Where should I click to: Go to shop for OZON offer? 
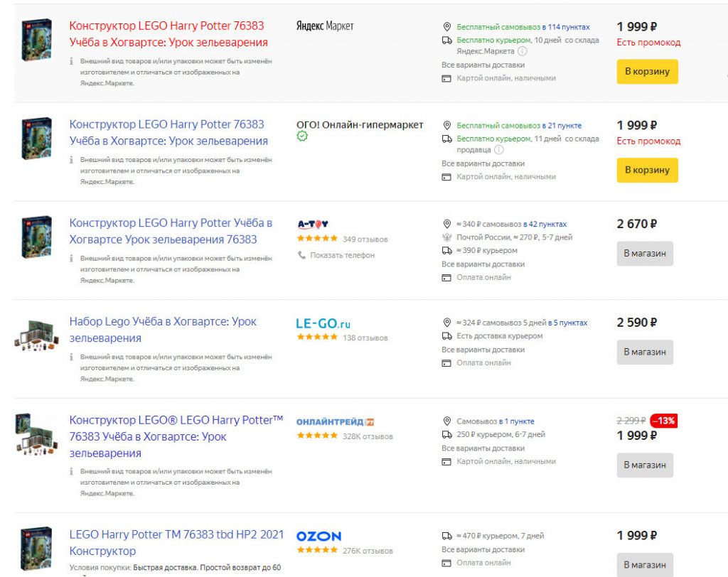pyautogui.click(x=645, y=564)
